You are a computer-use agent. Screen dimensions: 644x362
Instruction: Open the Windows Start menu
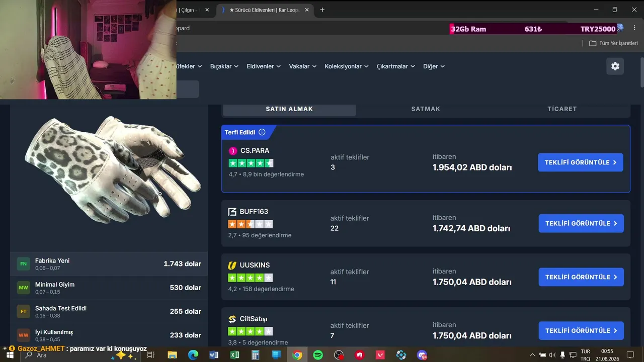tap(10, 355)
